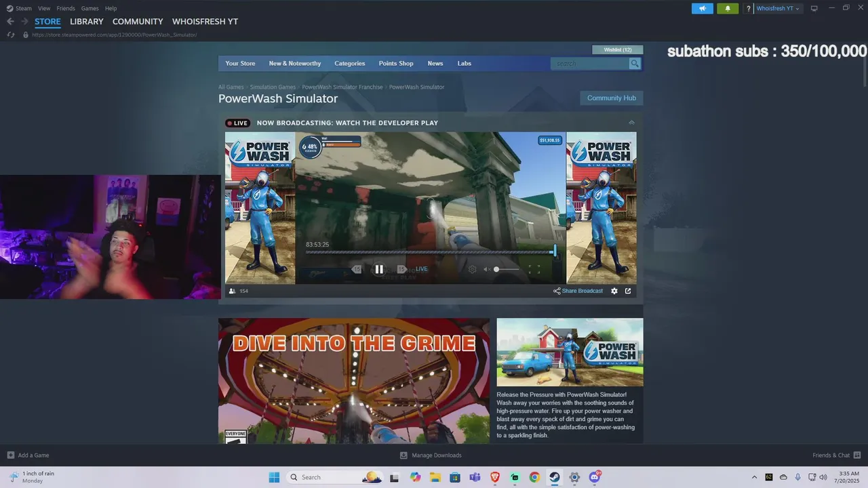The height and width of the screenshot is (488, 868).
Task: Pop out the broadcast in new window
Action: [628, 291]
